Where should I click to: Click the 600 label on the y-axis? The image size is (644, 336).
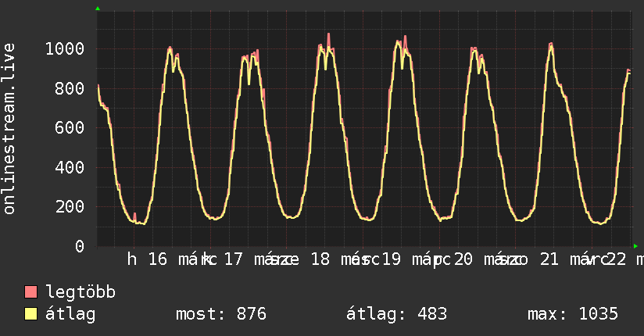[x=69, y=128]
